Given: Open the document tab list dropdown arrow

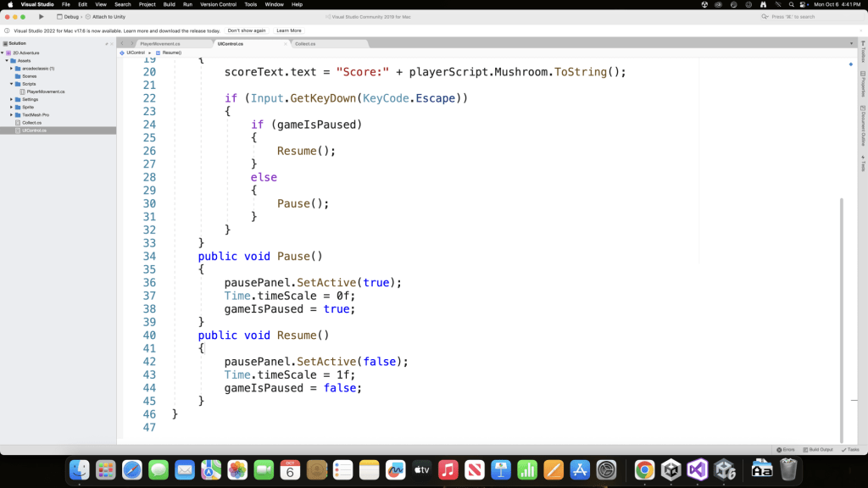Looking at the screenshot, I should [851, 43].
